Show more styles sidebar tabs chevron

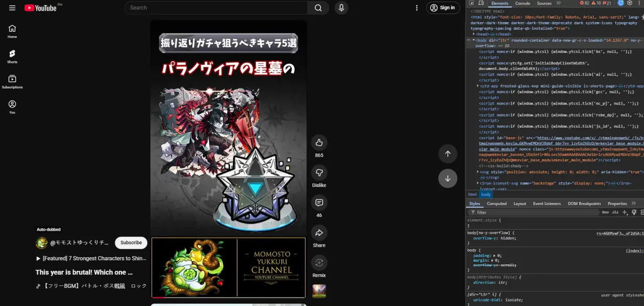(634, 203)
